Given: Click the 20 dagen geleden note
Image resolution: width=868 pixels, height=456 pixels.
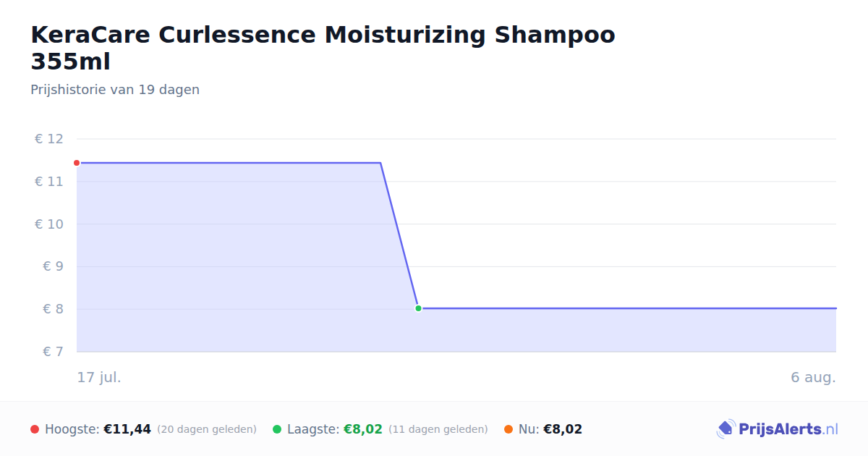Looking at the screenshot, I should pos(207,429).
